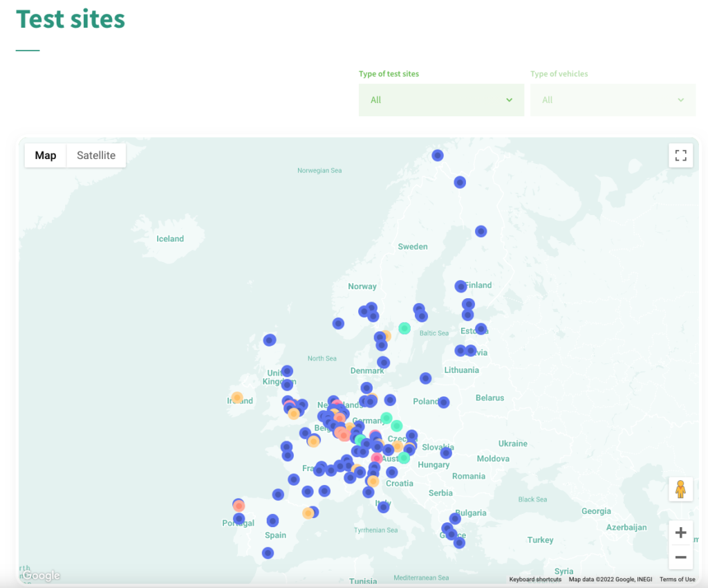The height and width of the screenshot is (588, 708).
Task: Click the Google logo on the map
Action: tap(39, 576)
